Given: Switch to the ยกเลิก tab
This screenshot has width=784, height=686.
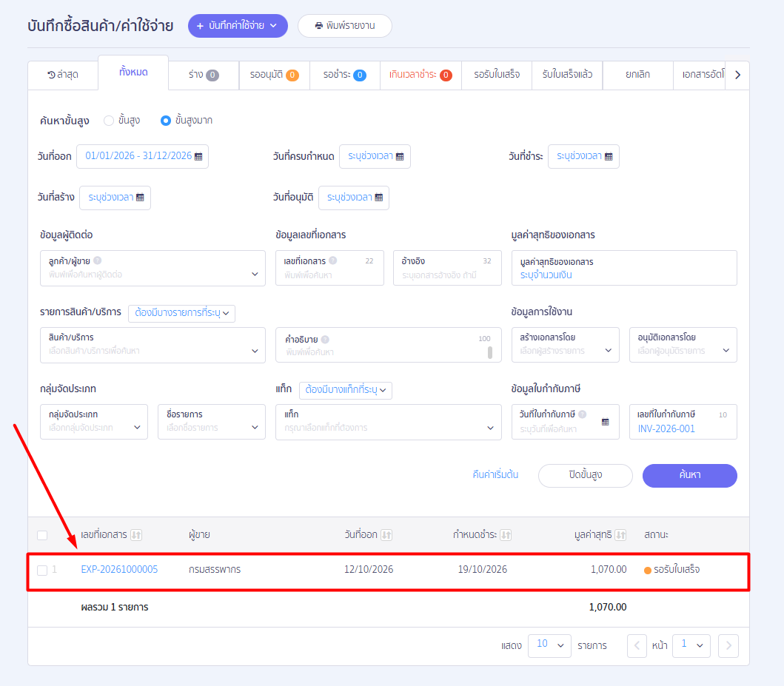Looking at the screenshot, I should point(638,75).
